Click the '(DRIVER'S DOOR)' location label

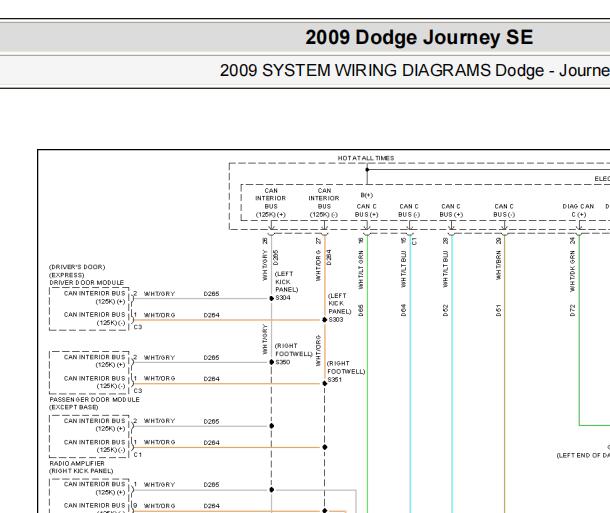click(x=77, y=267)
